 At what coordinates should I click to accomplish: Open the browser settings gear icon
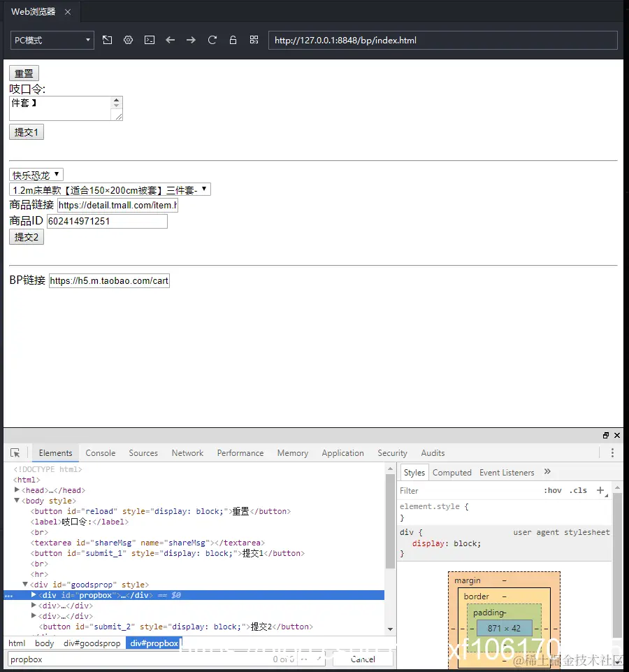click(128, 40)
